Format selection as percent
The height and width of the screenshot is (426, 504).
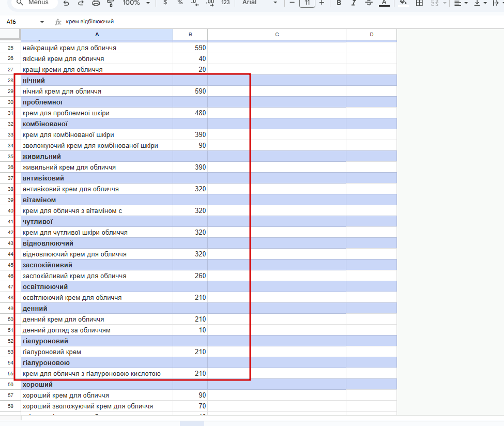tap(180, 3)
